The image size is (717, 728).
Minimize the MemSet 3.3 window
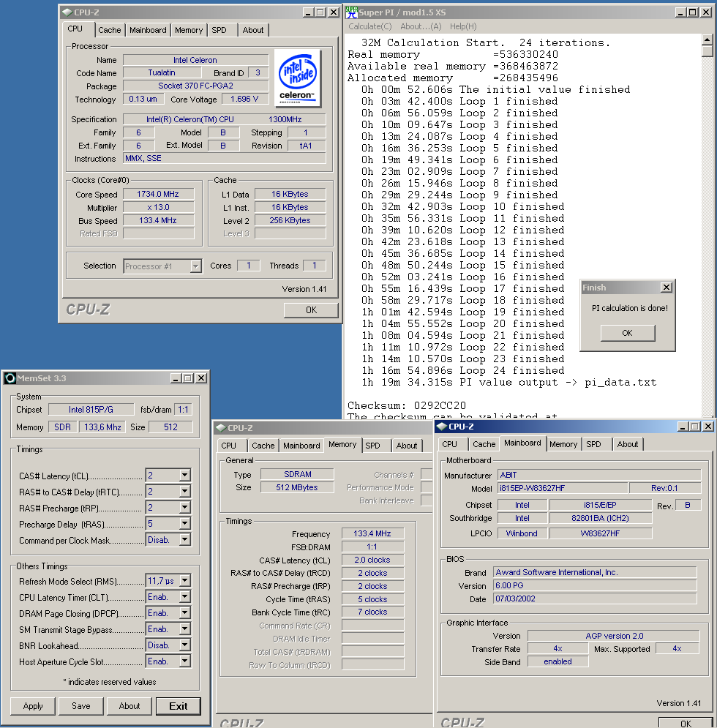pyautogui.click(x=176, y=378)
